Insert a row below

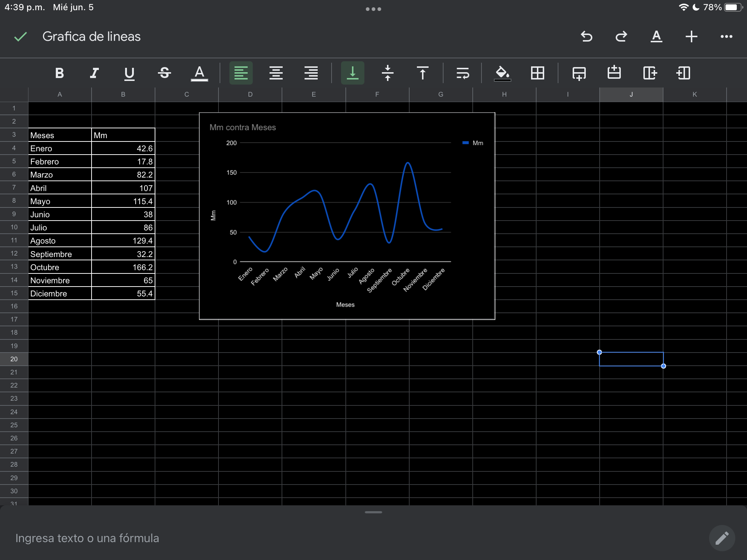point(579,73)
